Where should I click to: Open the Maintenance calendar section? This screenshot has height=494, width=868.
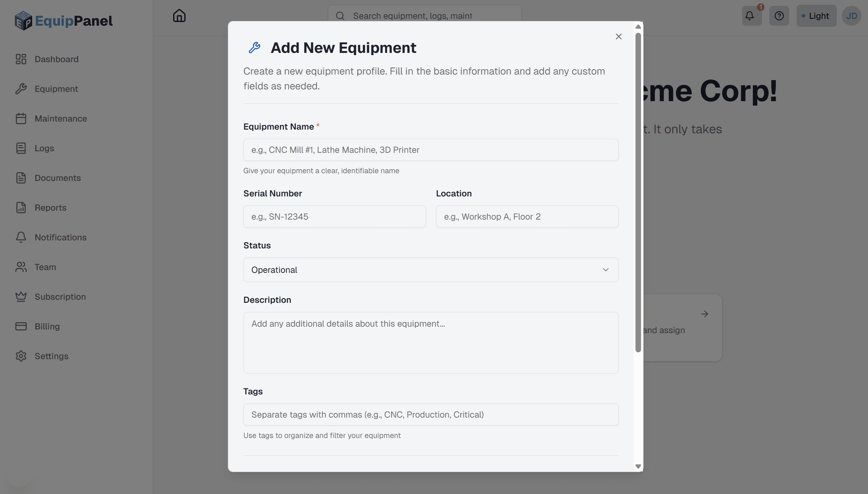61,118
